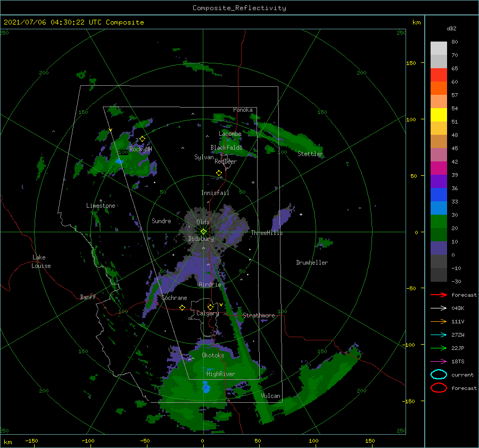479x448 pixels.
Task: Click the red forecast ellipse legend icon
Action: point(439,388)
